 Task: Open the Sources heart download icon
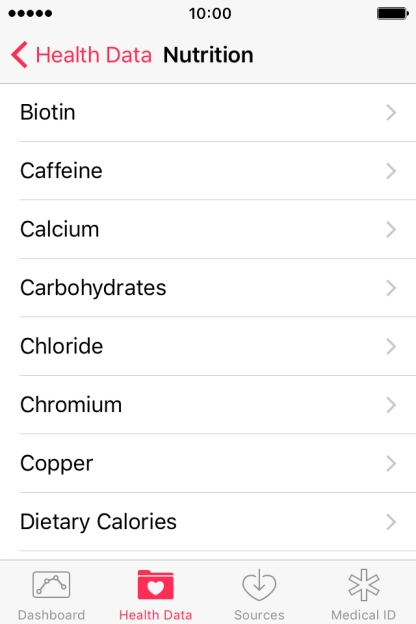259,585
